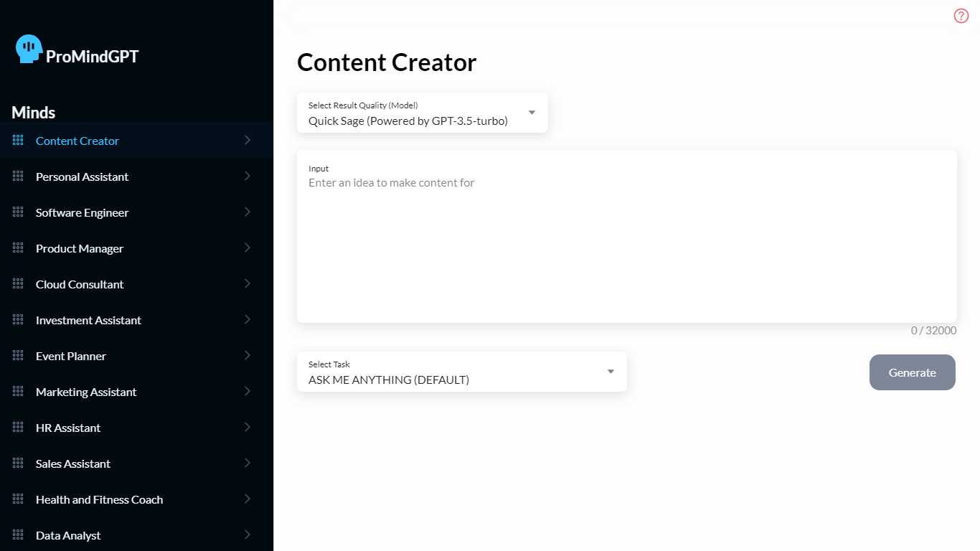Viewport: 980px width, 551px height.
Task: Click the grid icon beside Data Analyst
Action: (x=18, y=535)
